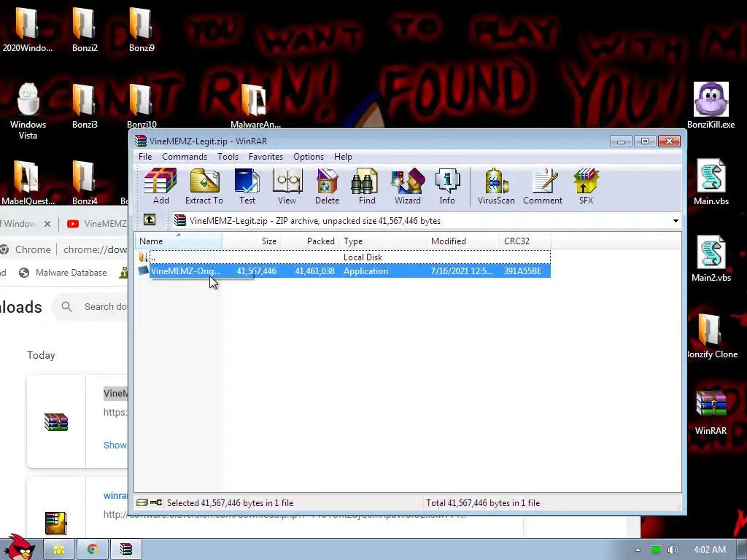Open the BonziKill.exe desktop icon
The image size is (747, 560).
tap(711, 105)
